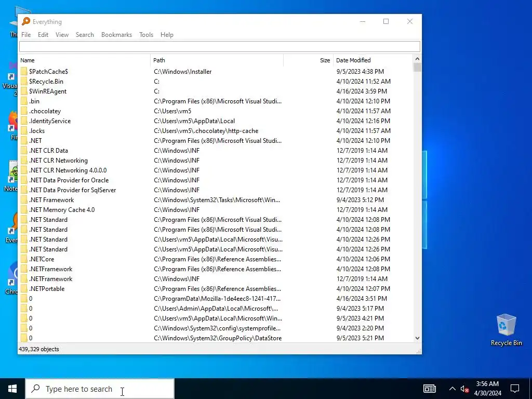The height and width of the screenshot is (399, 532).
Task: Click scrollbar up arrow in results list
Action: pos(417,59)
